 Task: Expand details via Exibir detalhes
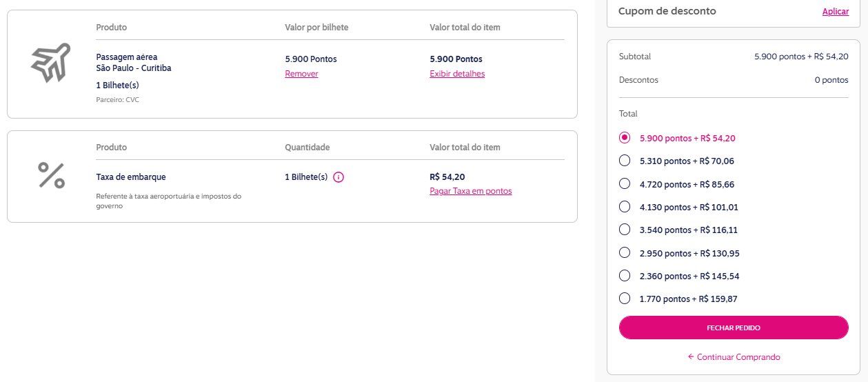coord(457,74)
